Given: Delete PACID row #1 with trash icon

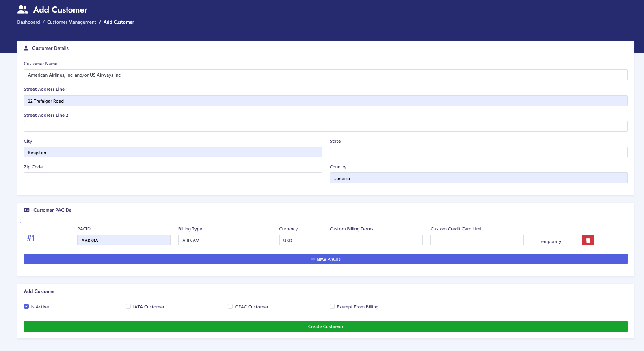Looking at the screenshot, I should [588, 240].
